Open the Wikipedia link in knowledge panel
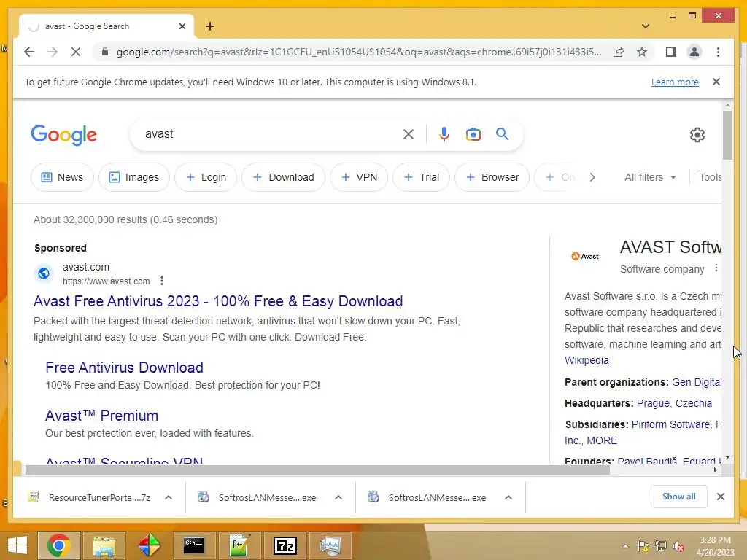This screenshot has height=560, width=747. point(587,360)
